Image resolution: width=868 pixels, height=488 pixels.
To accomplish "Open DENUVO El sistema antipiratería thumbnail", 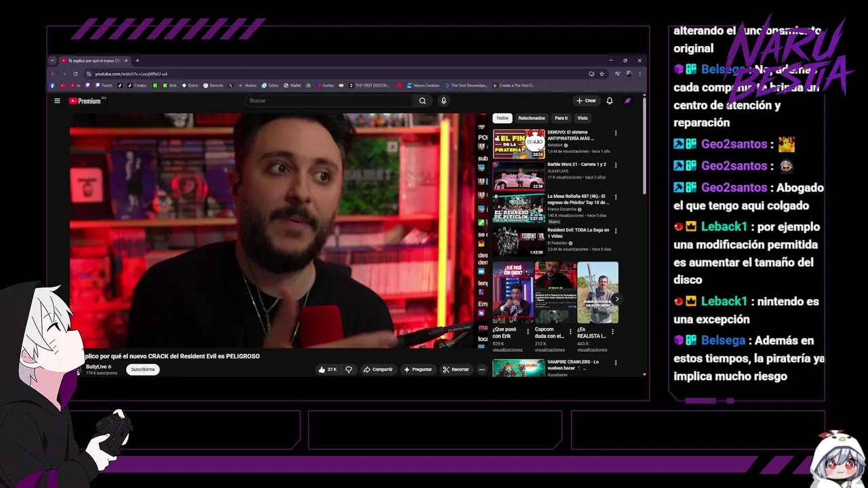I will coord(519,144).
